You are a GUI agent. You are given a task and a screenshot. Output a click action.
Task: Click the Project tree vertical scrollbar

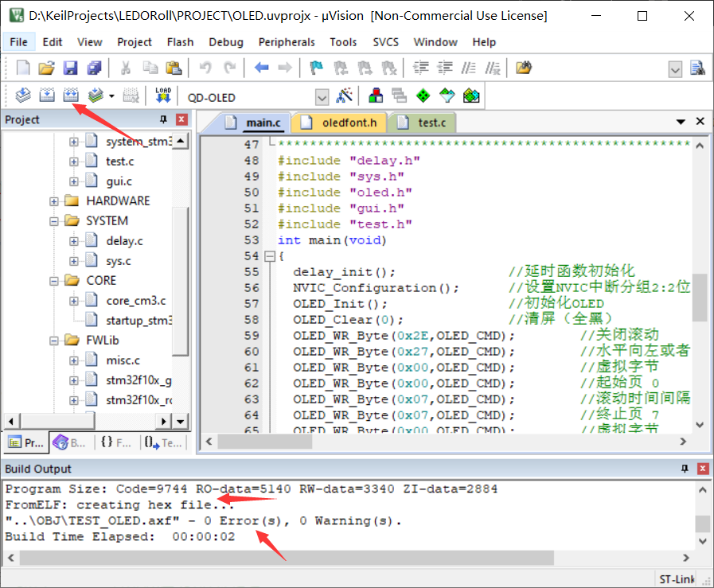pos(181,280)
